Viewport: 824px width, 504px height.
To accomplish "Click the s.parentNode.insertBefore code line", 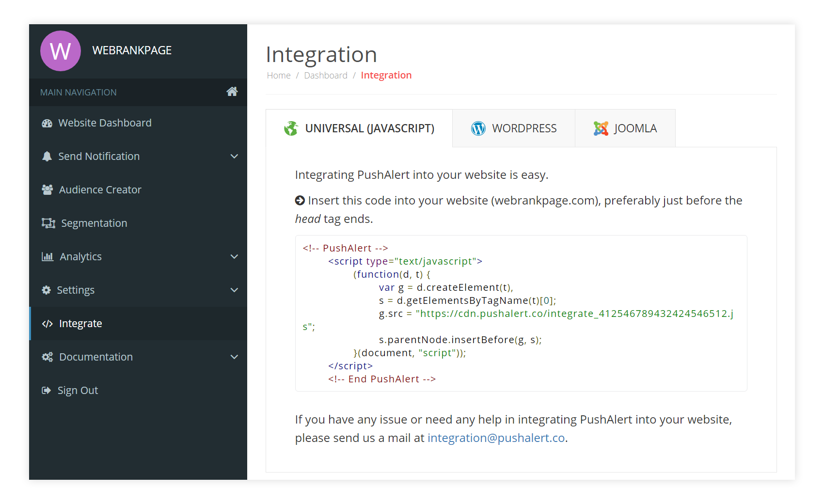I will point(460,340).
